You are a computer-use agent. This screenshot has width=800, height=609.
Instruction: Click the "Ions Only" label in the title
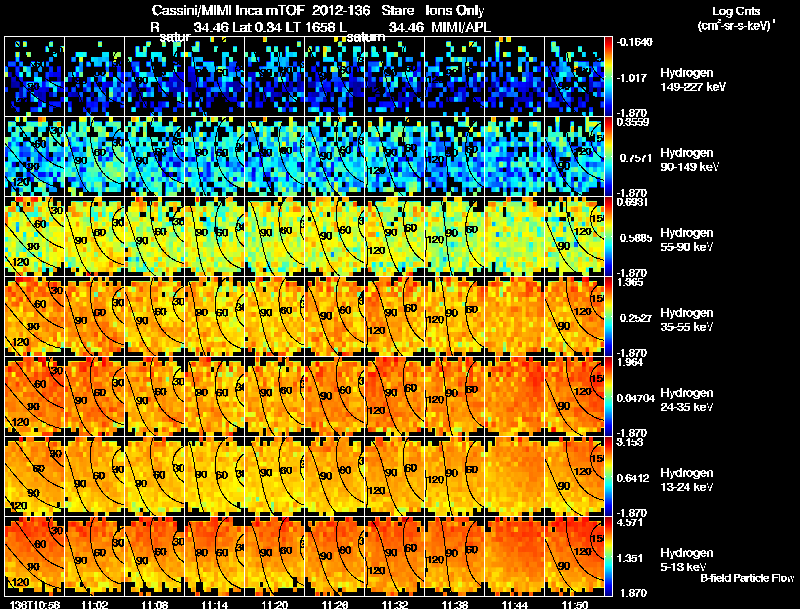pos(455,11)
